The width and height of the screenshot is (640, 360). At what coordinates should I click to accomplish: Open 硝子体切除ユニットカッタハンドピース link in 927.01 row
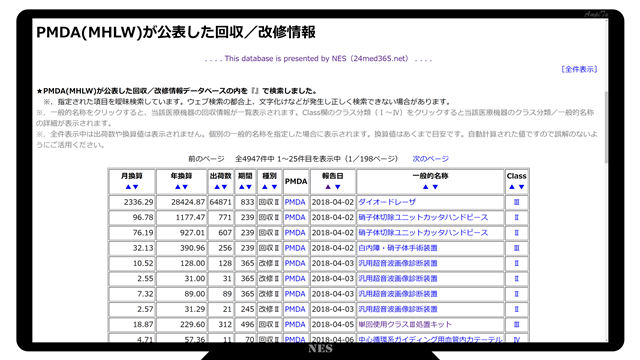423,233
